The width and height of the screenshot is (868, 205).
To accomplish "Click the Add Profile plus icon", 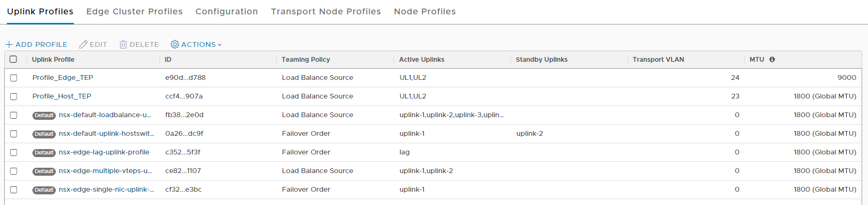I will (x=9, y=45).
